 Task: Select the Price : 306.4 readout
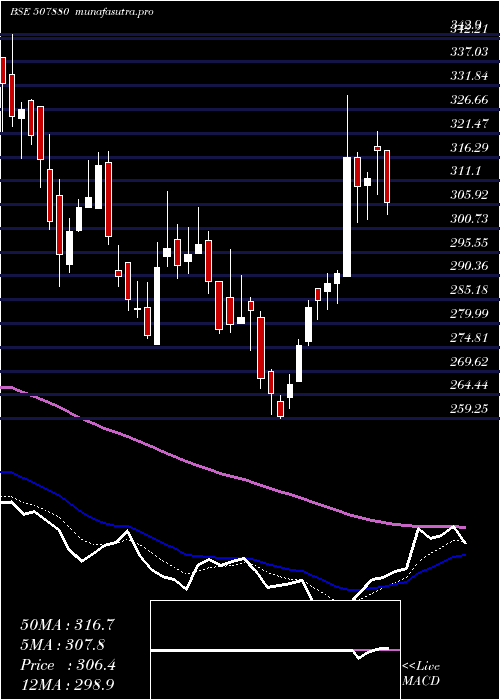pyautogui.click(x=68, y=665)
